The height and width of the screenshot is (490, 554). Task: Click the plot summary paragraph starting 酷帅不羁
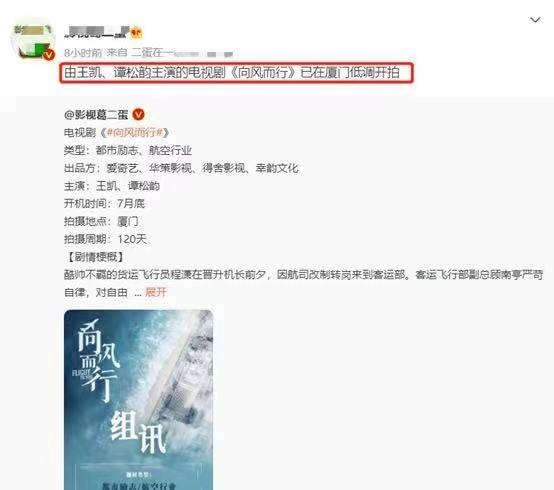click(x=303, y=283)
